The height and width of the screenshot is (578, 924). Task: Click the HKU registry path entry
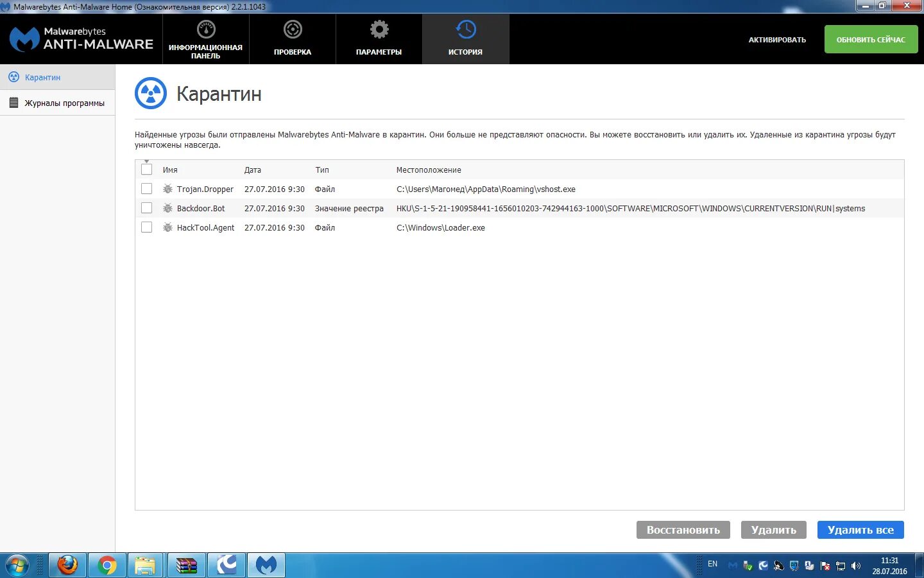[x=631, y=209]
